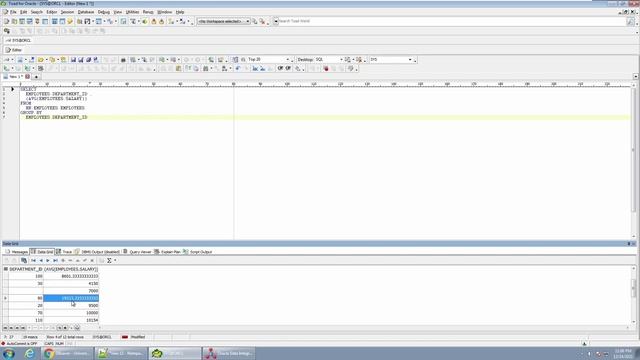Click the GROUP BY line in editor

tap(31, 113)
